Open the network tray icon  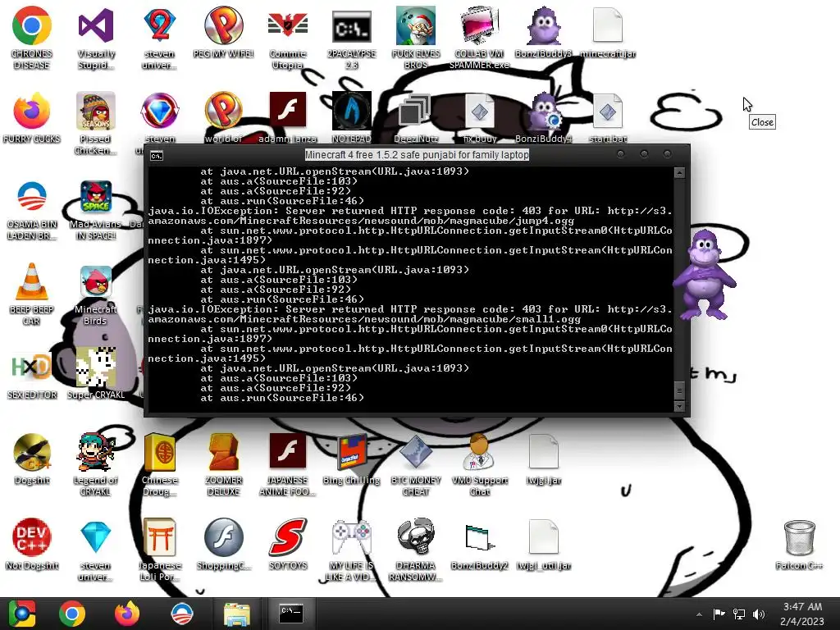[x=739, y=614]
